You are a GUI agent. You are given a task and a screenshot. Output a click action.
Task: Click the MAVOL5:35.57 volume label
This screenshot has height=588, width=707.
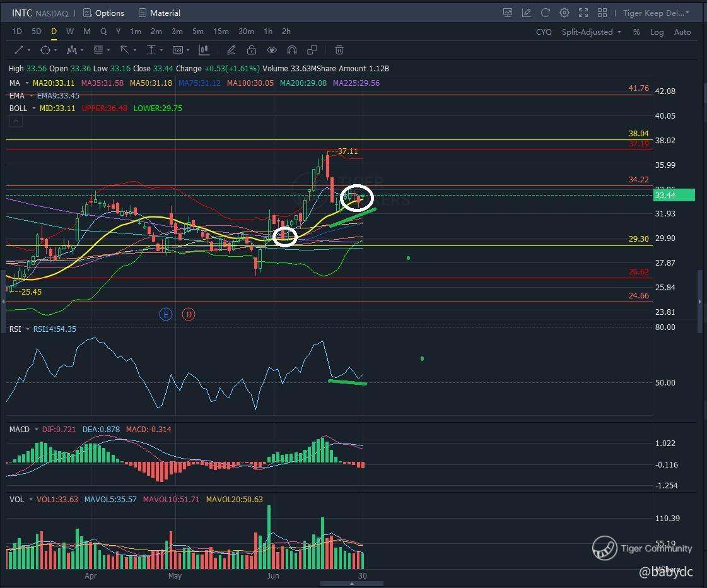pyautogui.click(x=110, y=499)
